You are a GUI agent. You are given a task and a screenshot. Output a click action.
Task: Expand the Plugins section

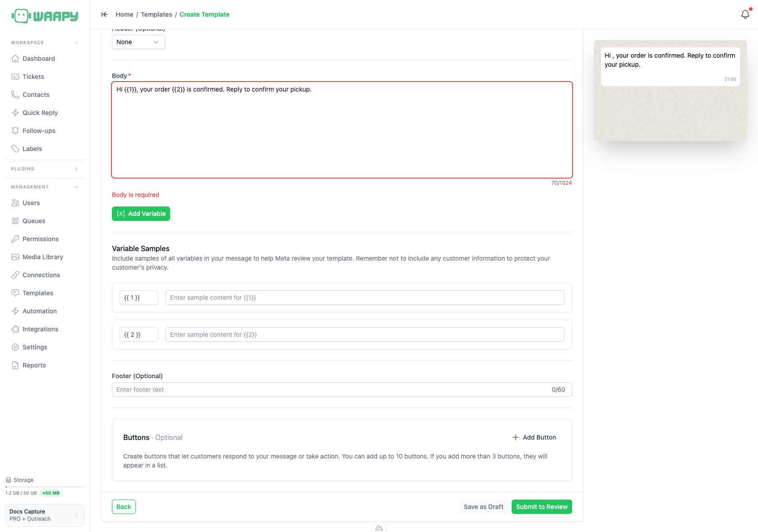point(76,169)
